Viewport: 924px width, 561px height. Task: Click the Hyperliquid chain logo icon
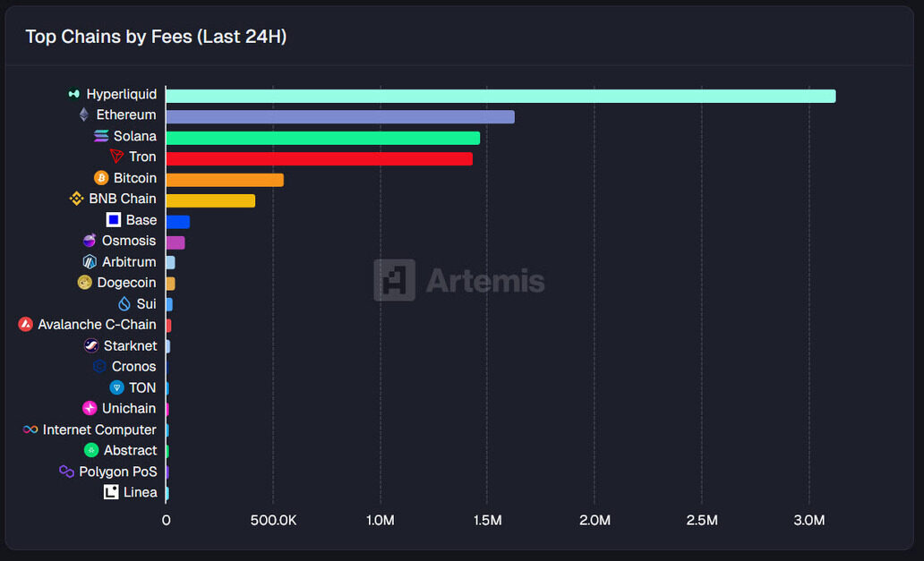[73, 94]
